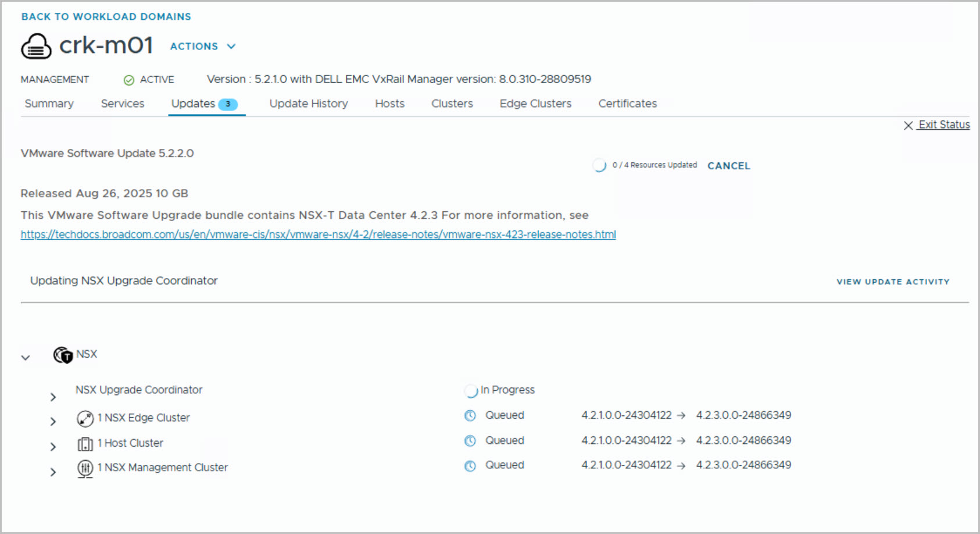Expand the 1 NSX Edge Cluster row
The width and height of the screenshot is (980, 534).
click(x=53, y=422)
